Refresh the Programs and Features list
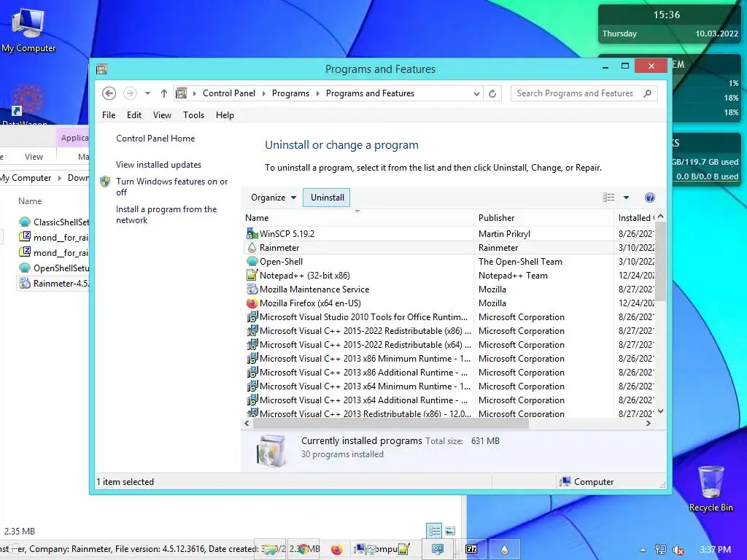The image size is (747, 560). point(492,93)
